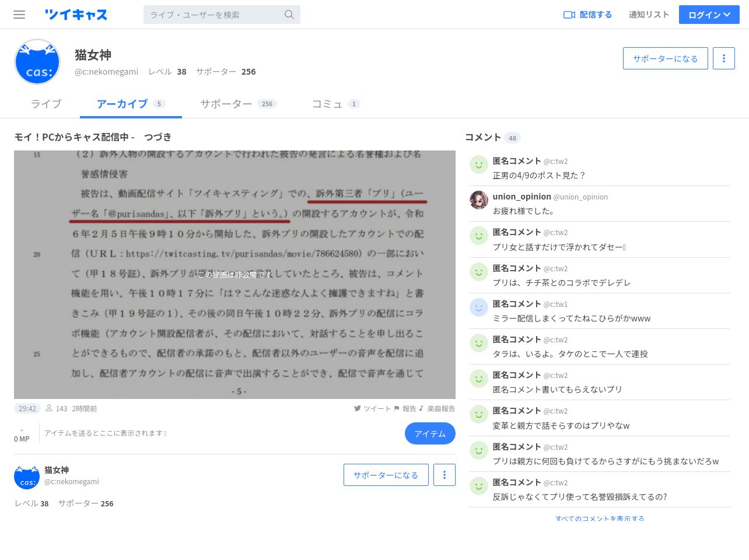Click the サポーターになる button in the header
Image resolution: width=749 pixels, height=560 pixels.
666,58
